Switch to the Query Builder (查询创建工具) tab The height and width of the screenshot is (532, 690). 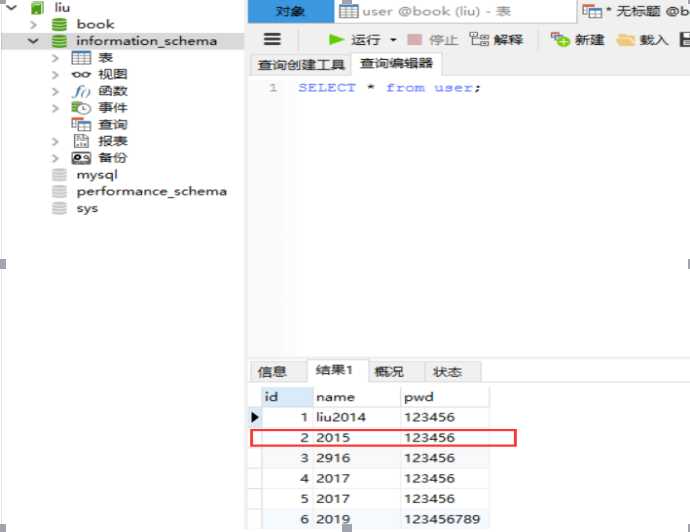point(300,65)
